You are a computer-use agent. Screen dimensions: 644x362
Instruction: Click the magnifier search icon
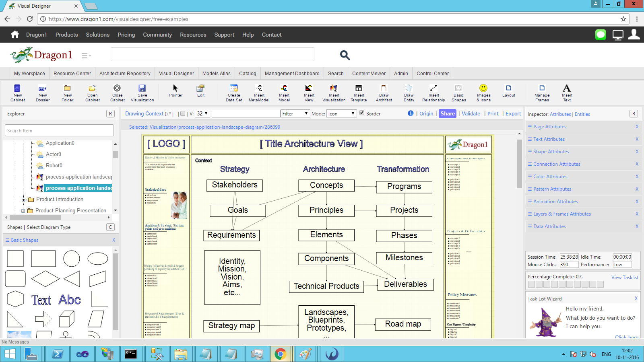tap(345, 55)
